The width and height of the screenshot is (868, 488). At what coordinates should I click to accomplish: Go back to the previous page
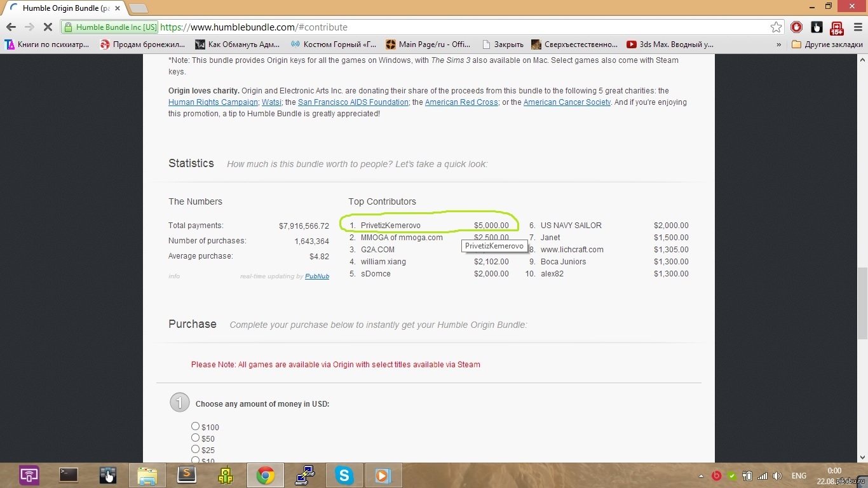[x=11, y=27]
